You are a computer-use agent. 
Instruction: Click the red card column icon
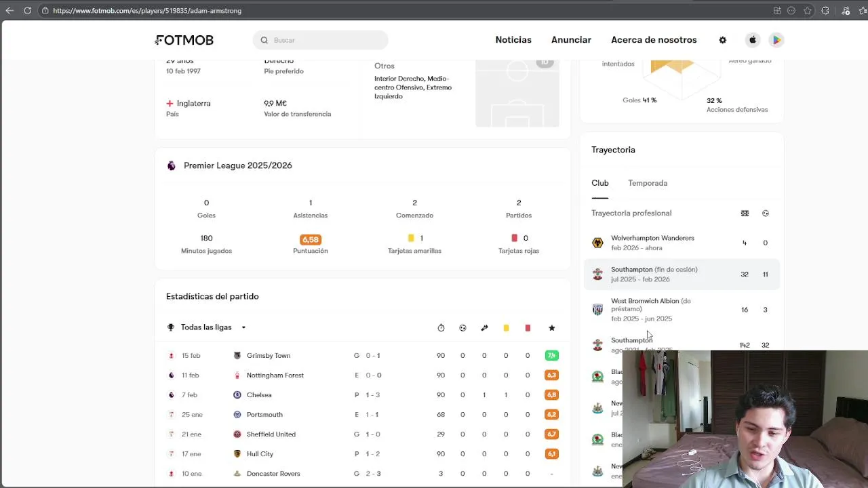pos(528,328)
